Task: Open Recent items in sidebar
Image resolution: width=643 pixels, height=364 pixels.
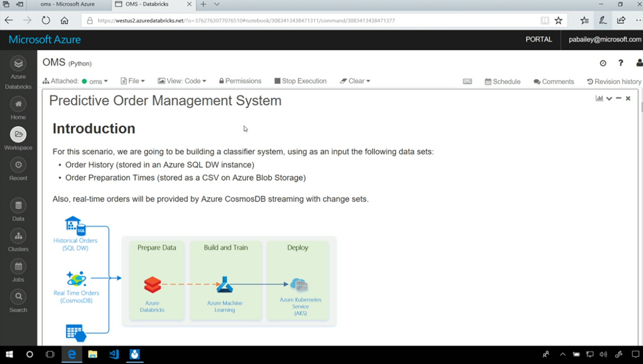Action: (x=18, y=165)
